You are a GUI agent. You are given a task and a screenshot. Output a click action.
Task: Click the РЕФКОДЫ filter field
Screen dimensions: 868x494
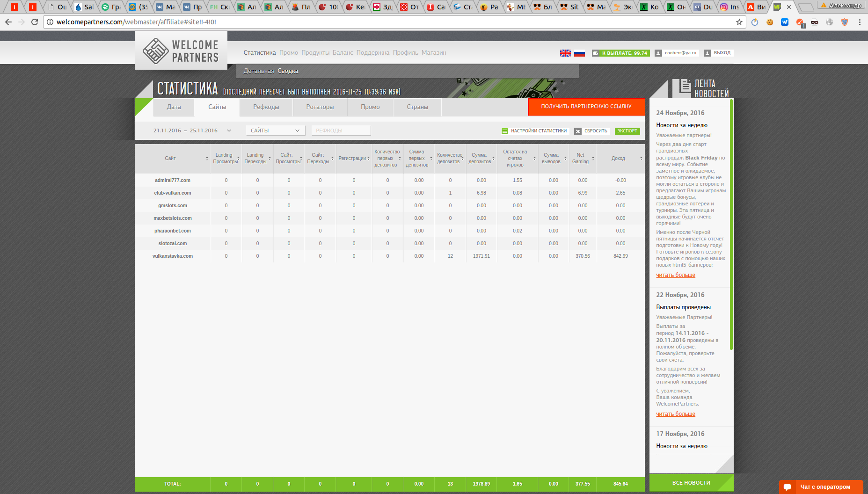pyautogui.click(x=341, y=131)
